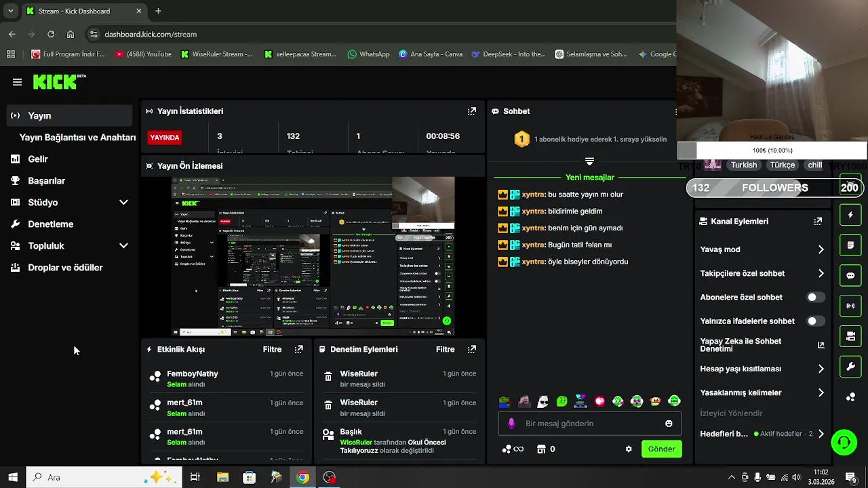The width and height of the screenshot is (868, 488).
Task: Pop out the Denetim Eylemleri panel
Action: pos(472,349)
